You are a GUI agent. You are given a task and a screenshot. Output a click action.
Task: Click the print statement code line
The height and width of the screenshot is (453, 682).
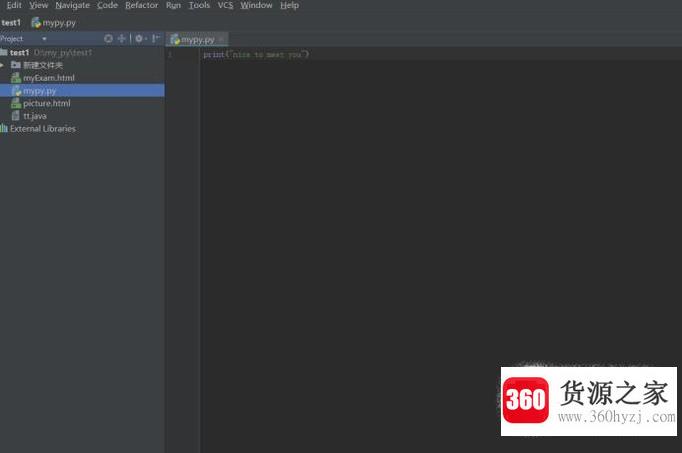[256, 54]
